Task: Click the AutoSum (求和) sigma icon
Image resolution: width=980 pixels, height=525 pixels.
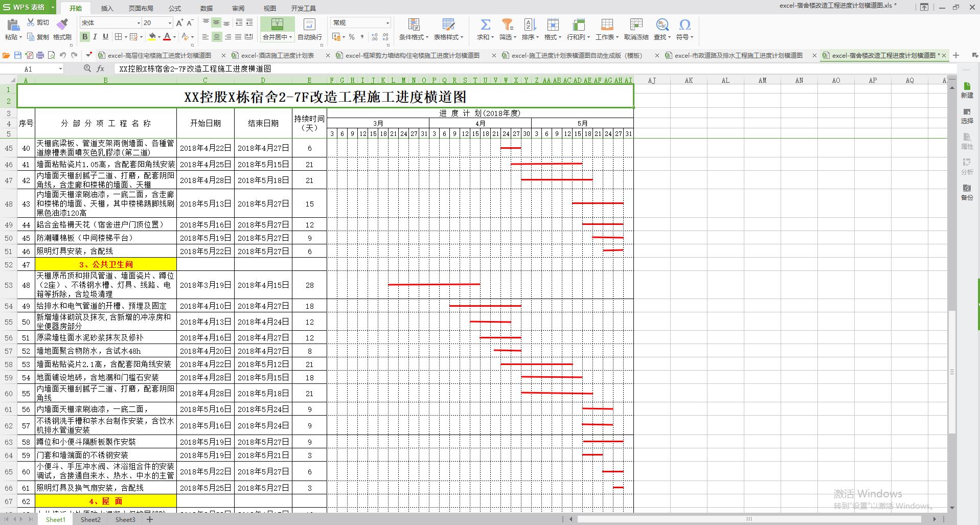Action: (x=485, y=25)
